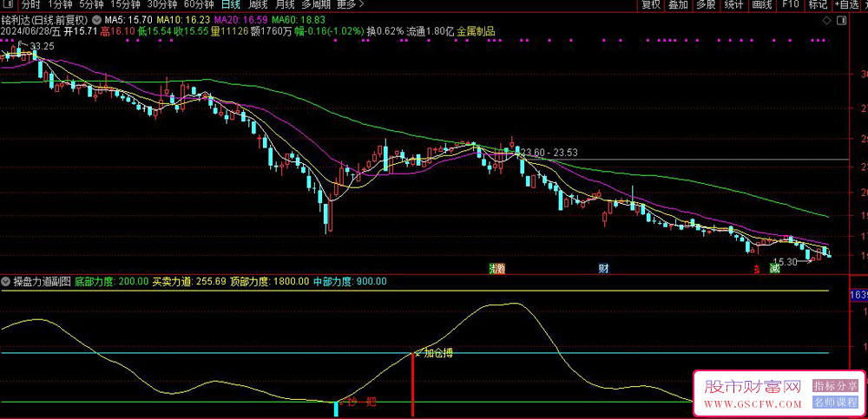Click the 幅-0.16(-1.02%) change value
The height and width of the screenshot is (419, 868).
tap(330, 31)
